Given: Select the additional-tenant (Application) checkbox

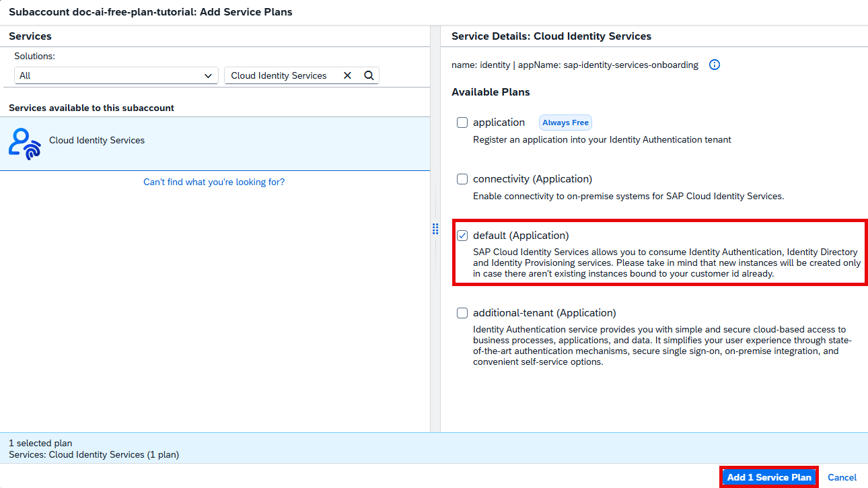Looking at the screenshot, I should click(462, 313).
